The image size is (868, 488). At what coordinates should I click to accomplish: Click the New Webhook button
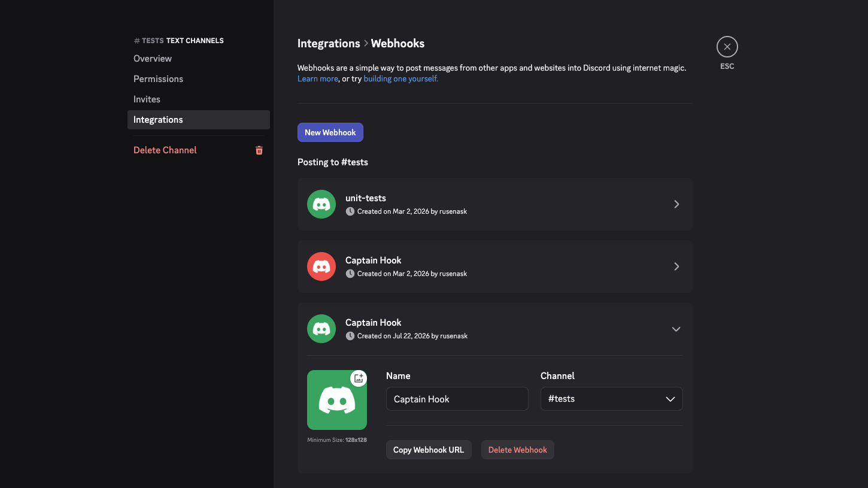tap(330, 132)
